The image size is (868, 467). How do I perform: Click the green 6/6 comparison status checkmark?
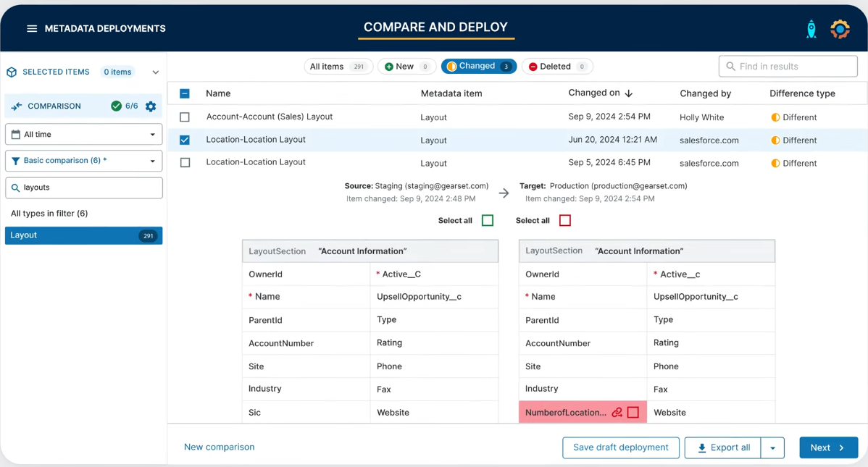[116, 106]
